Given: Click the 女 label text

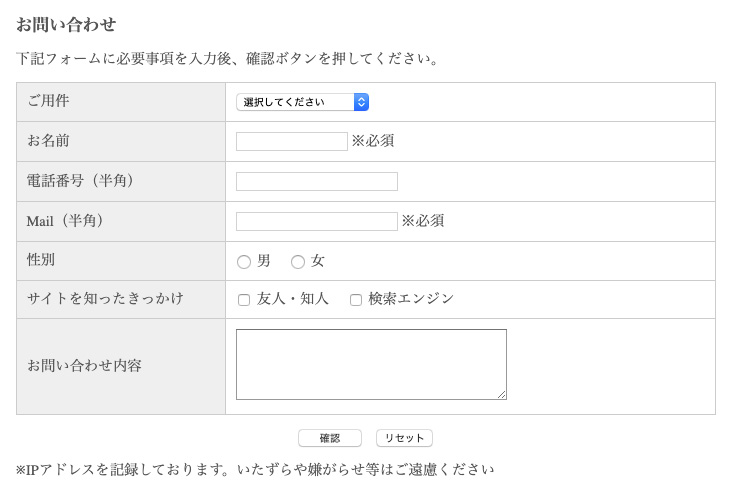Looking at the screenshot, I should coord(318,261).
